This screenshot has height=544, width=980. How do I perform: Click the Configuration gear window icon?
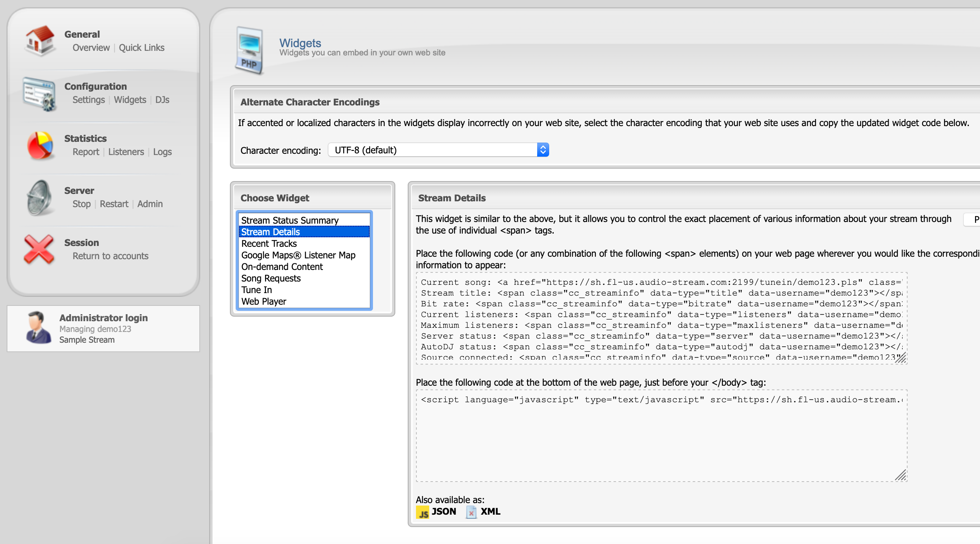coord(39,93)
